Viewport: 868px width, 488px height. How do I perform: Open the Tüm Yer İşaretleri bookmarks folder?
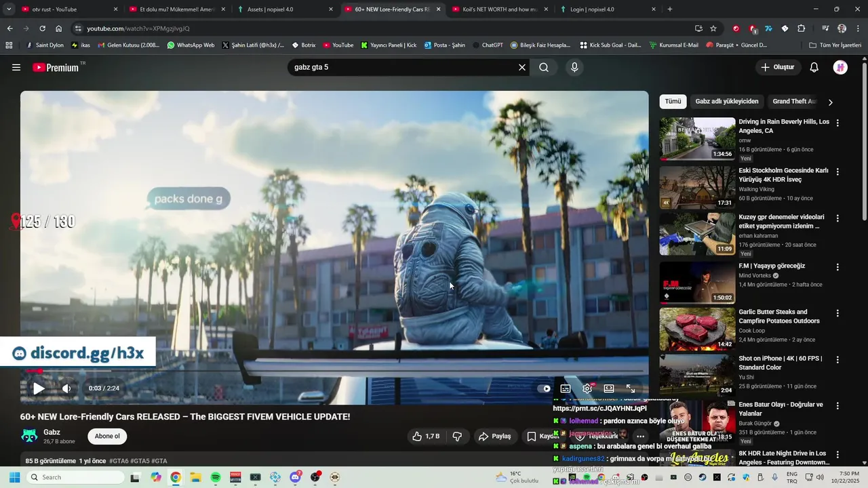(836, 45)
